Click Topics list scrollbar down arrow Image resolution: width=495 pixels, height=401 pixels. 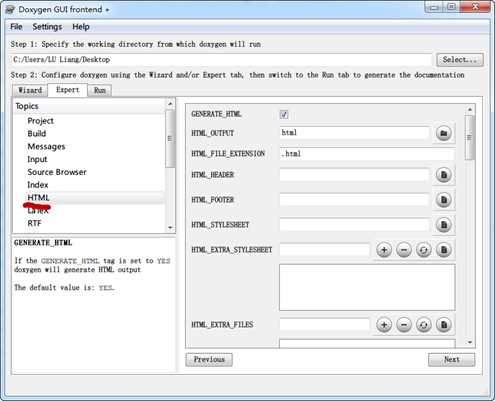click(x=170, y=228)
